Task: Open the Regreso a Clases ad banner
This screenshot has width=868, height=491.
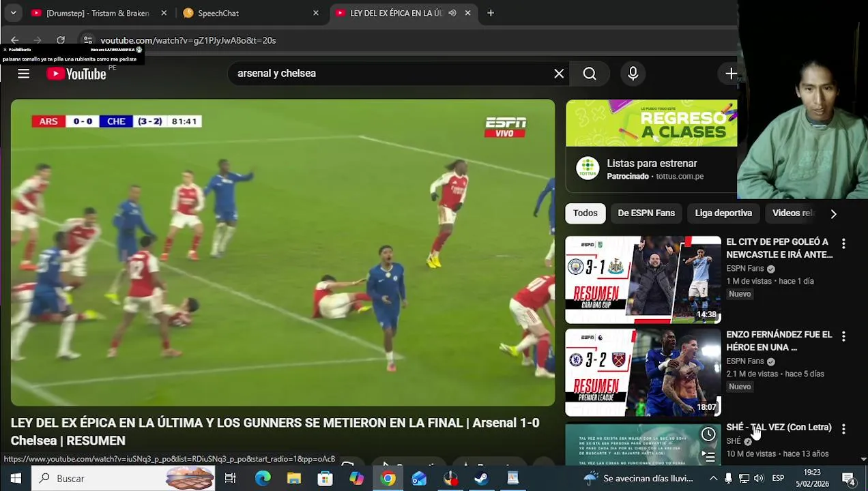Action: pos(651,123)
